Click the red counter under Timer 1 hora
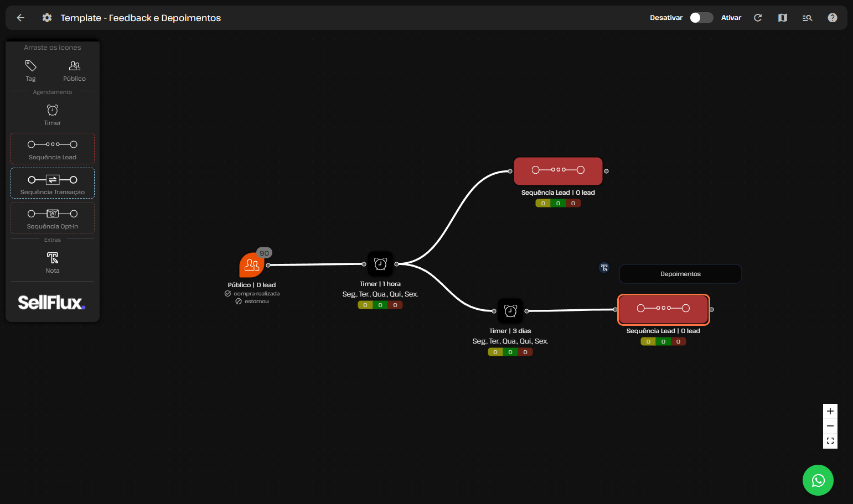853x504 pixels. [395, 305]
